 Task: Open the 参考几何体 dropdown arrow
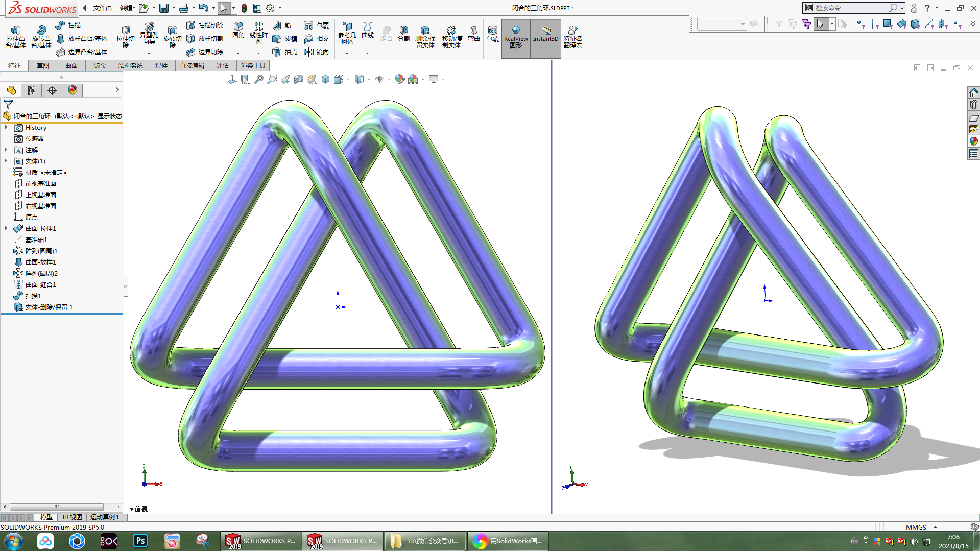tap(347, 53)
